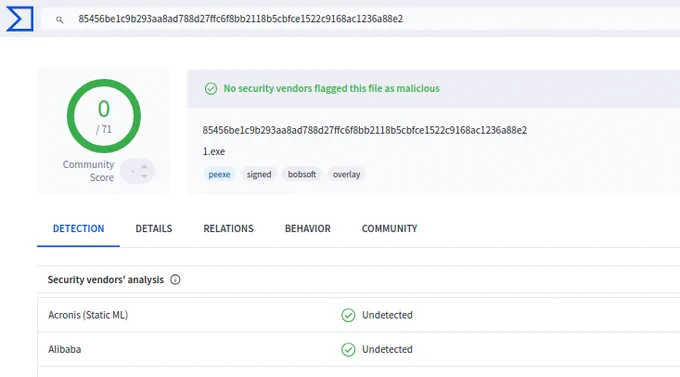680x377 pixels.
Task: Select the Undetected result for Alibaba
Action: pyautogui.click(x=387, y=349)
